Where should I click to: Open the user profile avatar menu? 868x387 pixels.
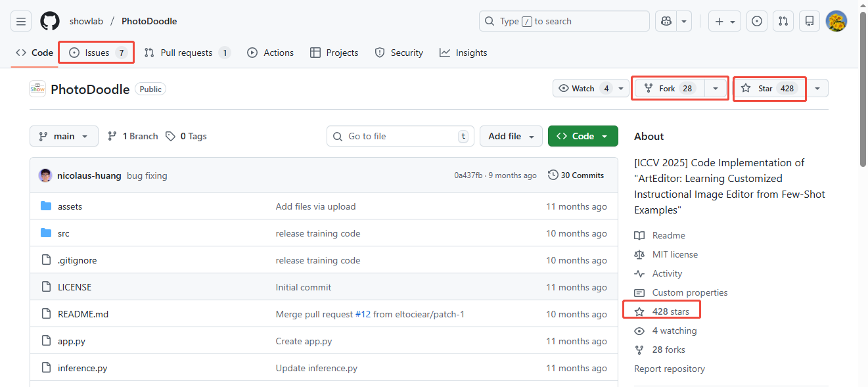pos(836,21)
